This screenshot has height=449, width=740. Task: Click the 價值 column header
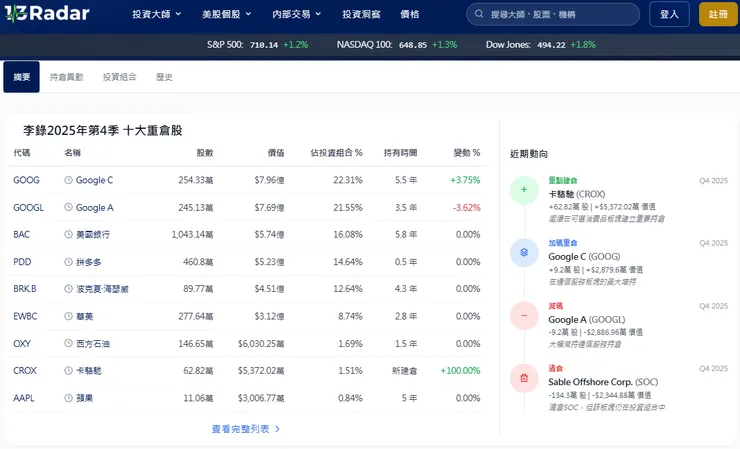point(276,152)
